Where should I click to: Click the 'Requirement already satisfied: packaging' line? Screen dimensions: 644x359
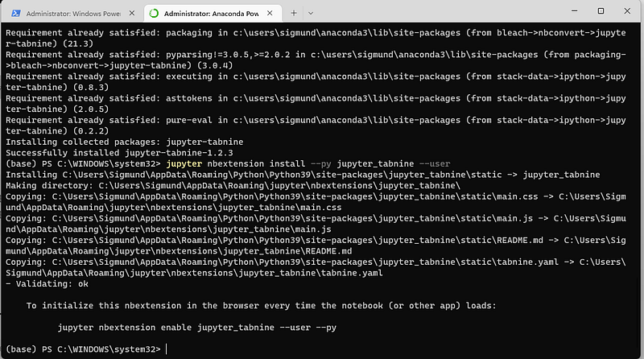(316, 38)
